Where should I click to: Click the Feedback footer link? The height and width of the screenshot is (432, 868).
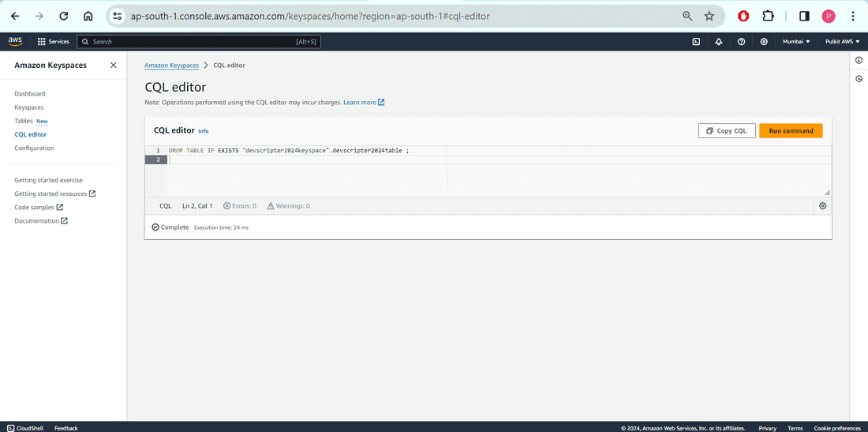[x=65, y=428]
